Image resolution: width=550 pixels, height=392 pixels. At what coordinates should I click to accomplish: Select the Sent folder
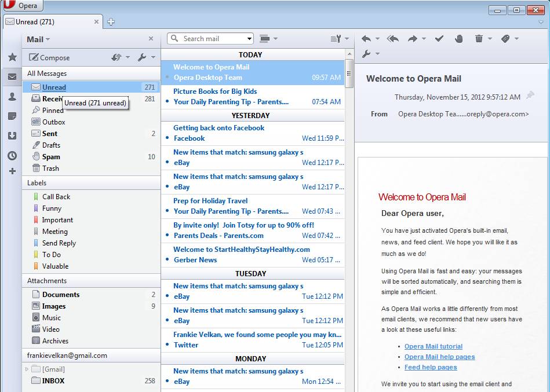(91, 134)
